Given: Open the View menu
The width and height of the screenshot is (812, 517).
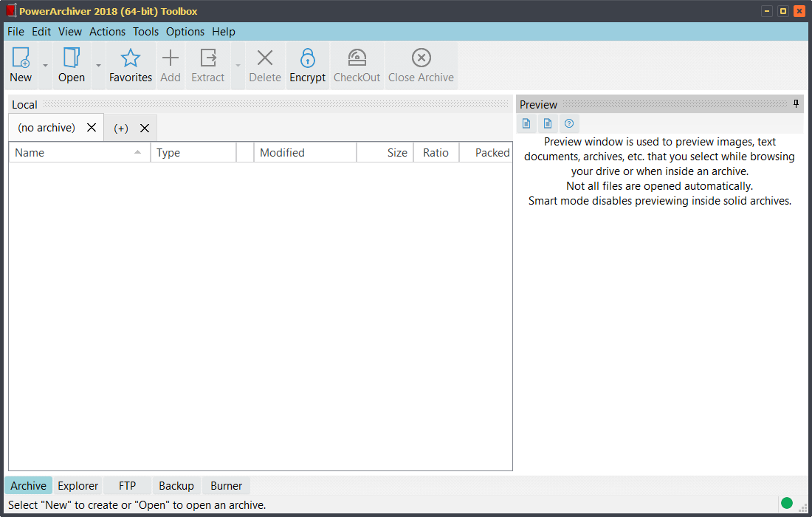Looking at the screenshot, I should coord(70,32).
